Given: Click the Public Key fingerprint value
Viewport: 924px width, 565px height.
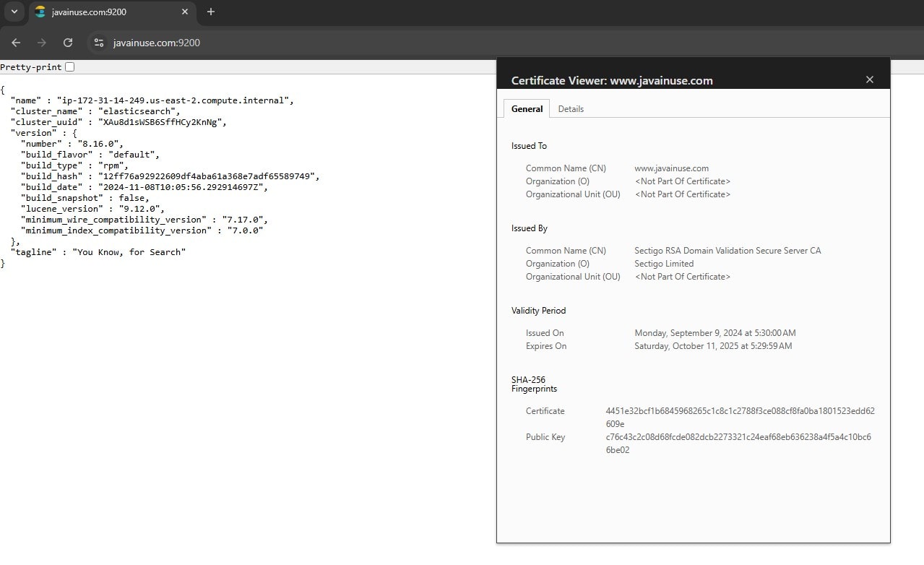Looking at the screenshot, I should point(738,444).
